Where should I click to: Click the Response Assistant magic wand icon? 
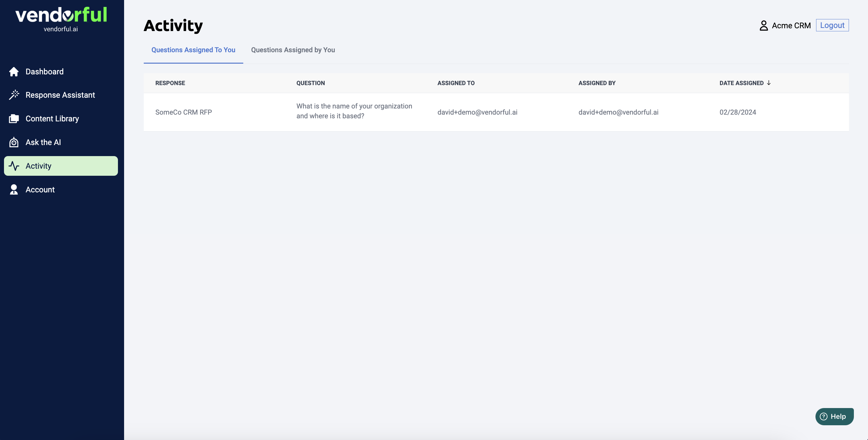pyautogui.click(x=14, y=95)
